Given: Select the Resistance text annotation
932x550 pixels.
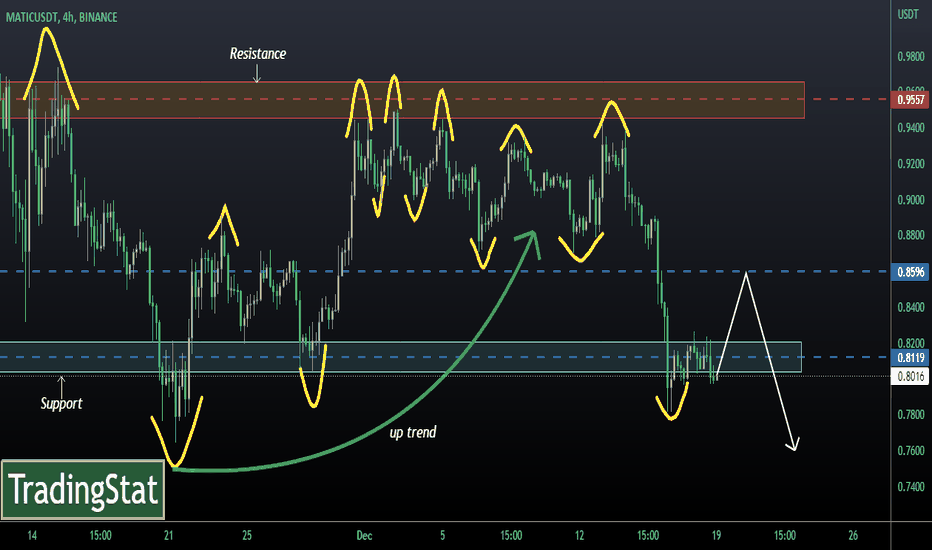Looking at the screenshot, I should coord(257,54).
